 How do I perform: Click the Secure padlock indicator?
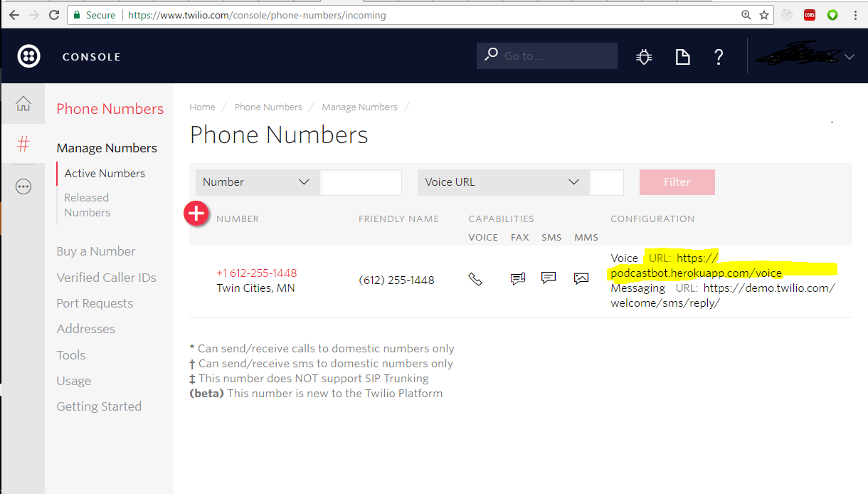point(93,15)
